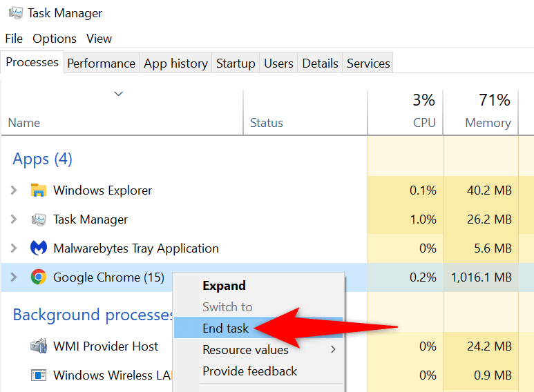The width and height of the screenshot is (534, 392).
Task: Expand the Windows Explorer process group
Action: tap(14, 190)
